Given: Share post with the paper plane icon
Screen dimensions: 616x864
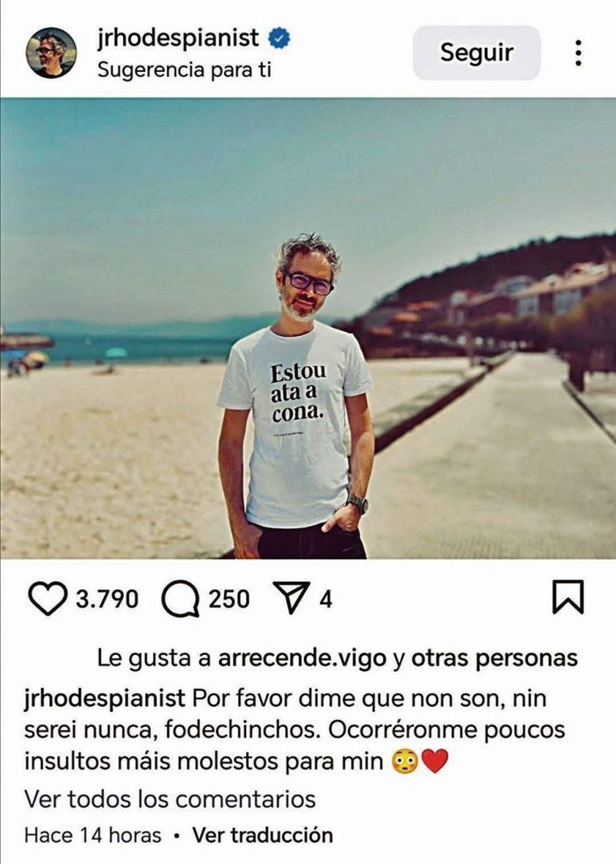Looking at the screenshot, I should [291, 598].
